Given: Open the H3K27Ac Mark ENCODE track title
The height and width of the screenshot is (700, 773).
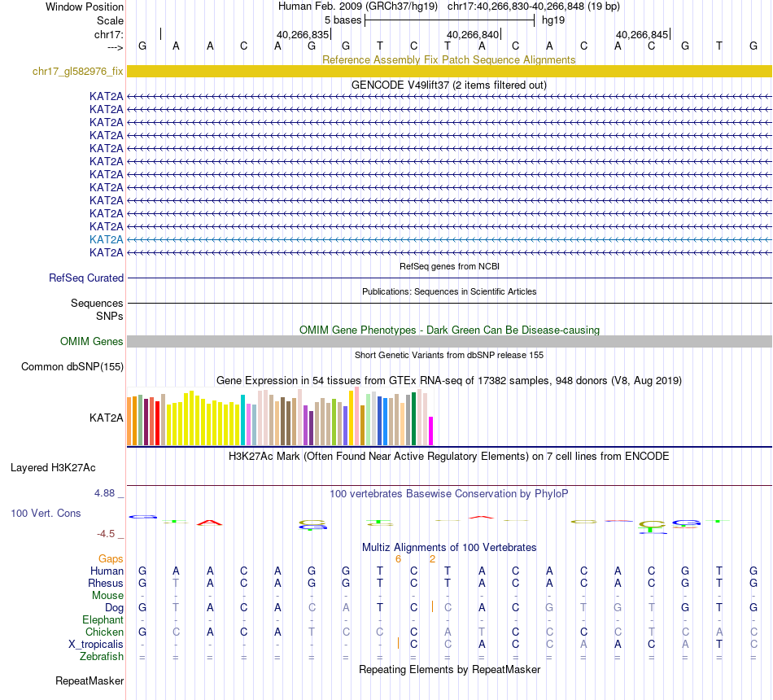Looking at the screenshot, I should 449,457.
